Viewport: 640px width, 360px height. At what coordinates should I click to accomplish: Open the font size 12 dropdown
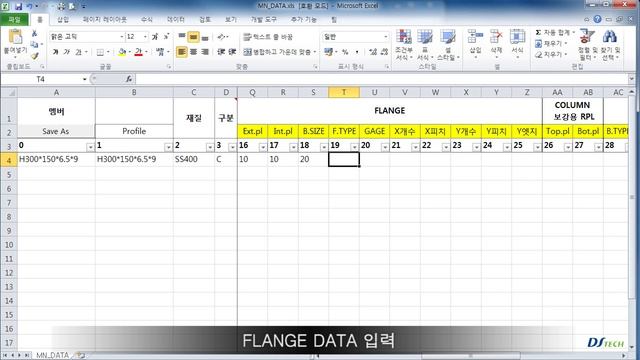145,37
